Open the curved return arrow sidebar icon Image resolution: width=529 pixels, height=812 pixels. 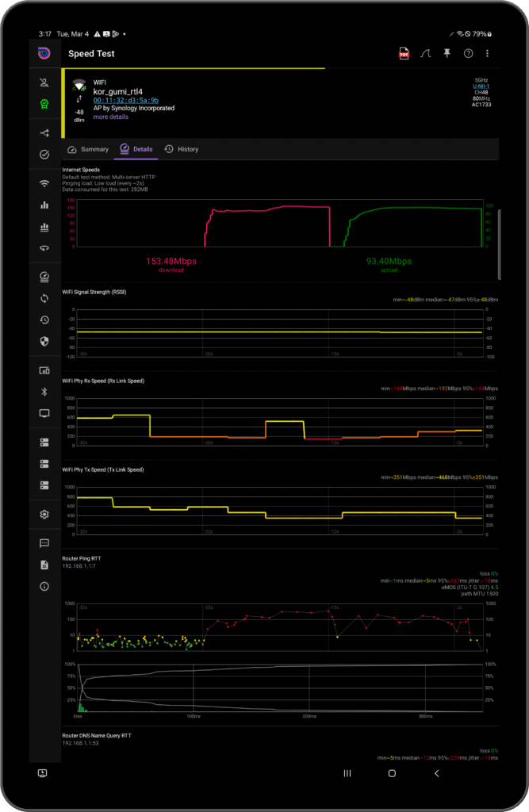(44, 248)
